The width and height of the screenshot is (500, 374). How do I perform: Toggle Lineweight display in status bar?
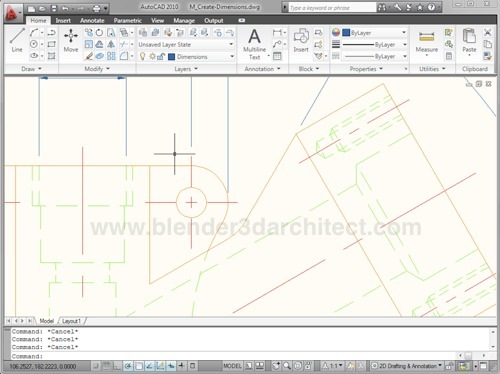click(x=182, y=366)
